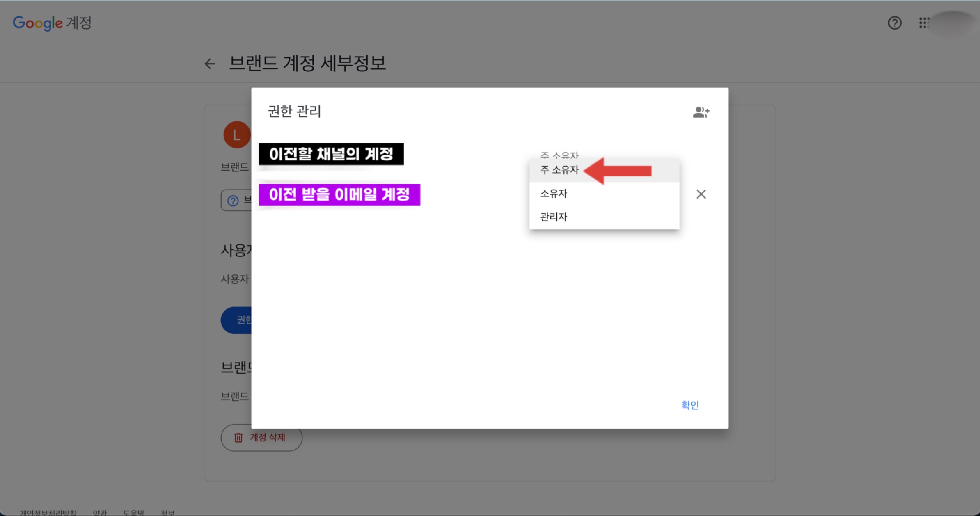Open the Google apps grid launcher

(923, 23)
